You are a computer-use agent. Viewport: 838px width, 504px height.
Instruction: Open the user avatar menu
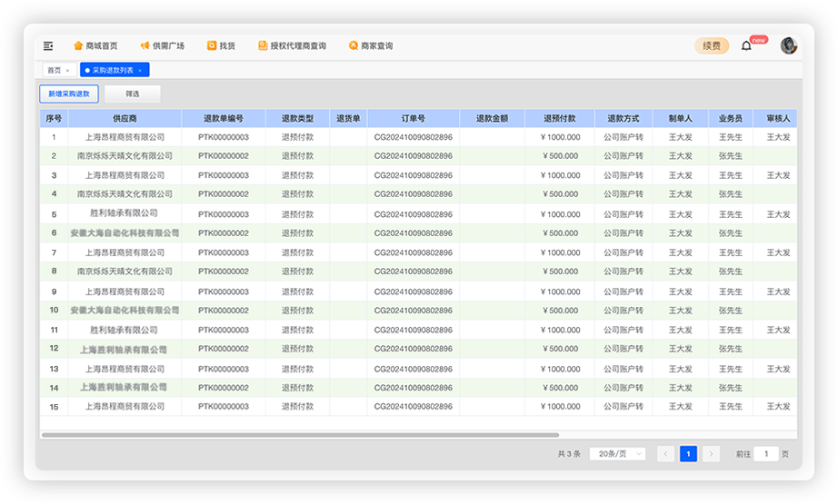click(789, 46)
